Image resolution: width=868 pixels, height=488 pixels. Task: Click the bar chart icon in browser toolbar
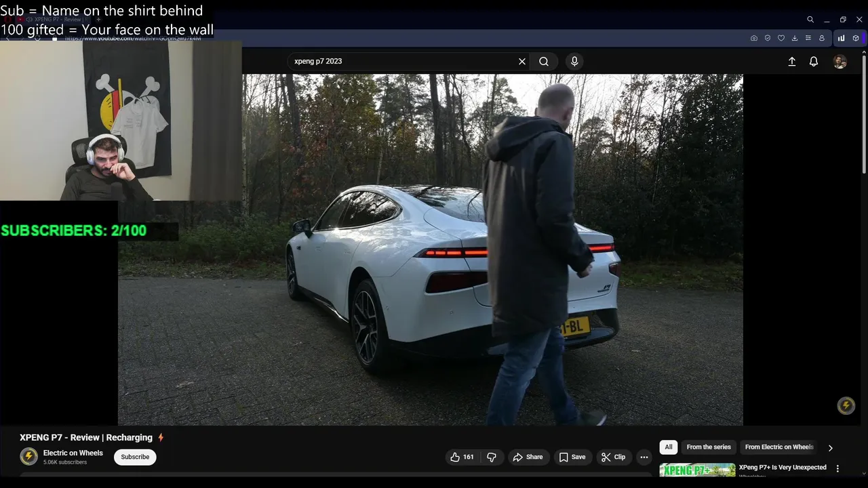pos(842,38)
